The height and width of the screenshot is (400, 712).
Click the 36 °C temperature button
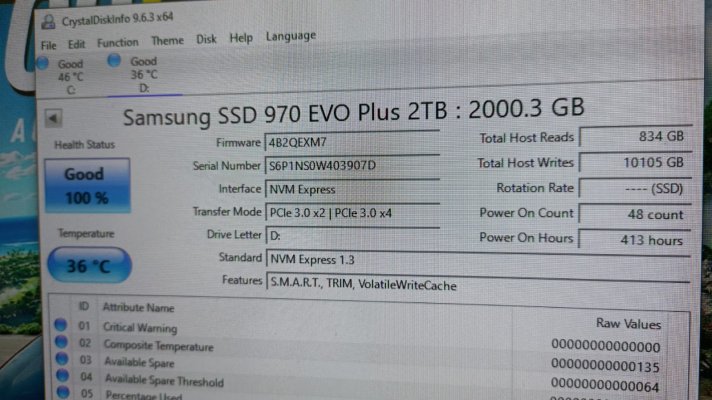[89, 265]
